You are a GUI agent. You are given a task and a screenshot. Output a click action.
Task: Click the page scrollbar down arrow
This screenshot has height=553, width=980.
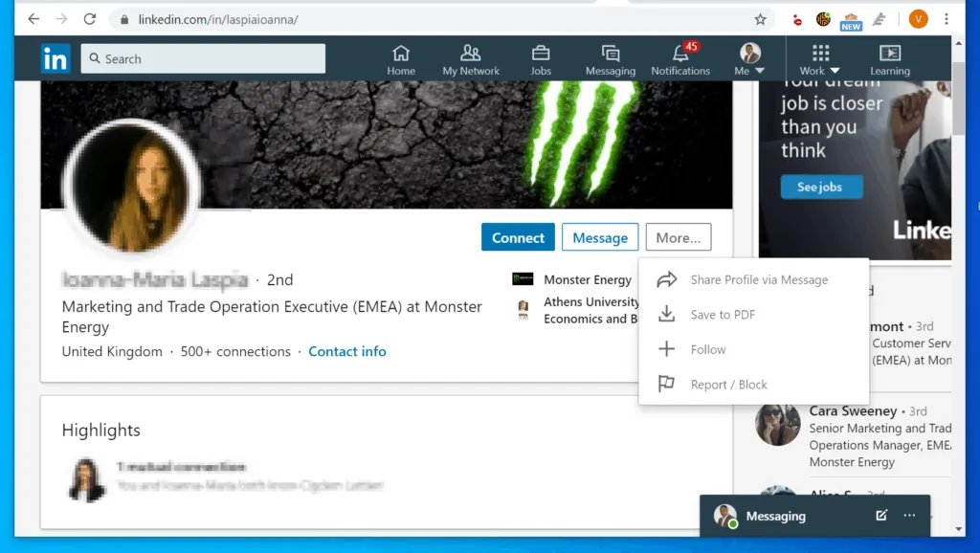click(958, 529)
